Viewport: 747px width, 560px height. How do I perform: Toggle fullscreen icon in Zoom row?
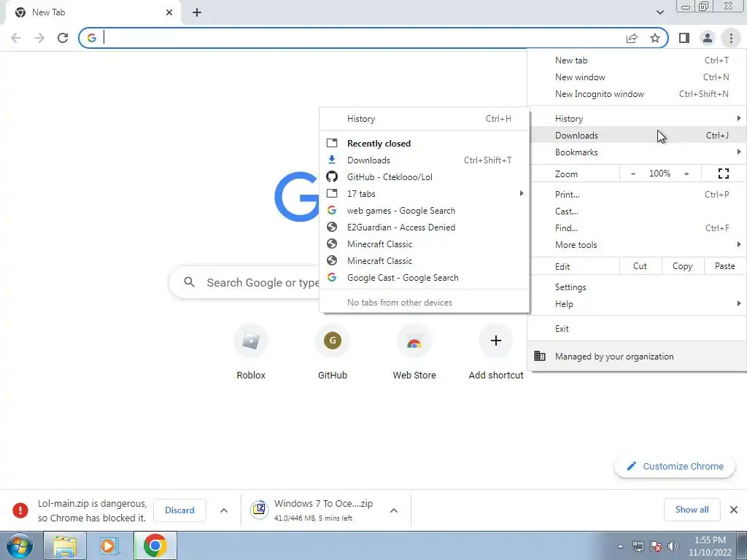coord(723,174)
